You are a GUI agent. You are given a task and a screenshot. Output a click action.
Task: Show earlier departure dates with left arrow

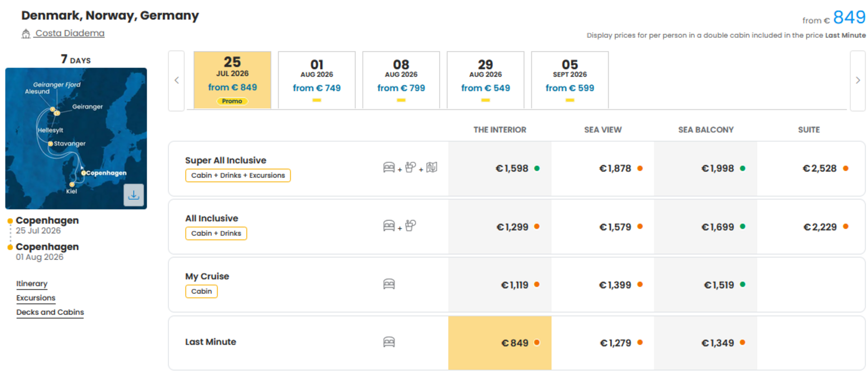(176, 81)
